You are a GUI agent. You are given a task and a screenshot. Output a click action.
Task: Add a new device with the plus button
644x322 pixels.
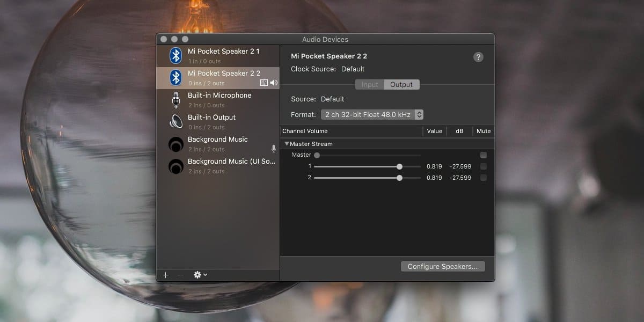pos(165,275)
